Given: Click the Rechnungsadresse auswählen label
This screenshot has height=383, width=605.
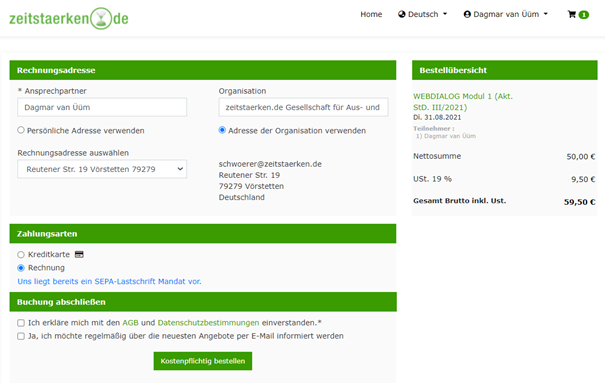Looking at the screenshot, I should 73,153.
